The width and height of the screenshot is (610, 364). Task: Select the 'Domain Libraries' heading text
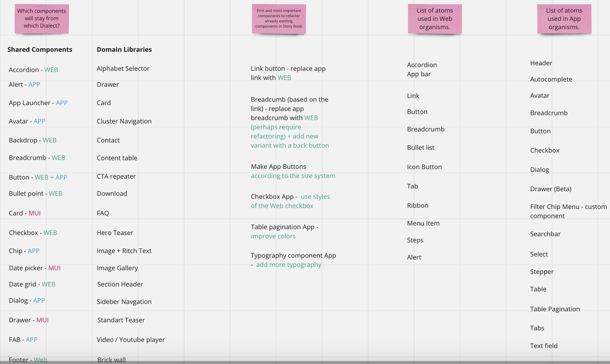pyautogui.click(x=124, y=50)
